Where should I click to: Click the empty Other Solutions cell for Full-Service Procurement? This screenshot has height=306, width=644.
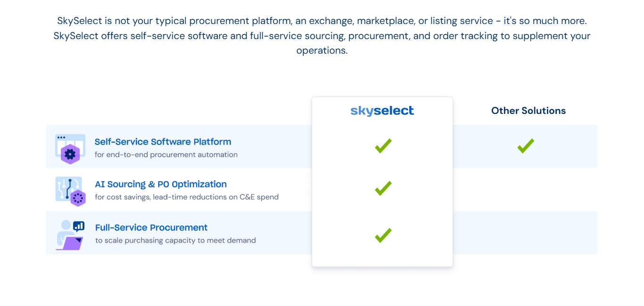[x=525, y=233]
